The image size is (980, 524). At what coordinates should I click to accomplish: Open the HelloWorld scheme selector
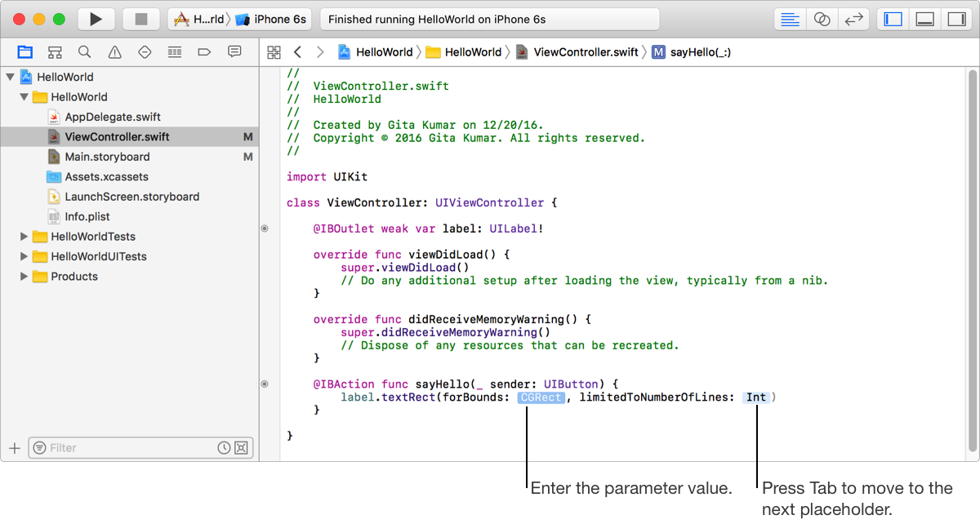(198, 19)
